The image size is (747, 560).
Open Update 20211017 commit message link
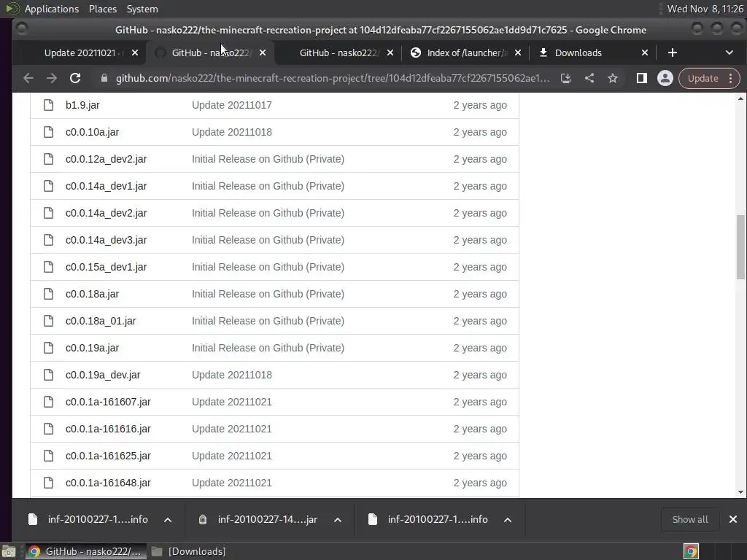[x=231, y=105]
